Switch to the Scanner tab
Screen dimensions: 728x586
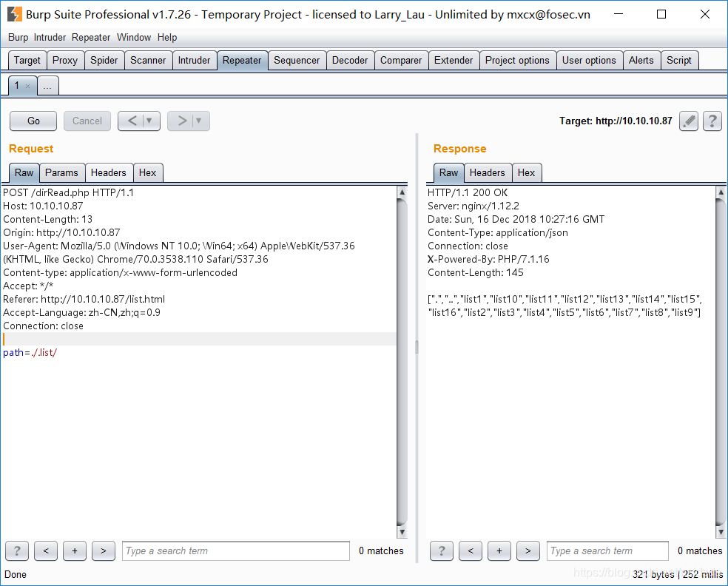[148, 61]
